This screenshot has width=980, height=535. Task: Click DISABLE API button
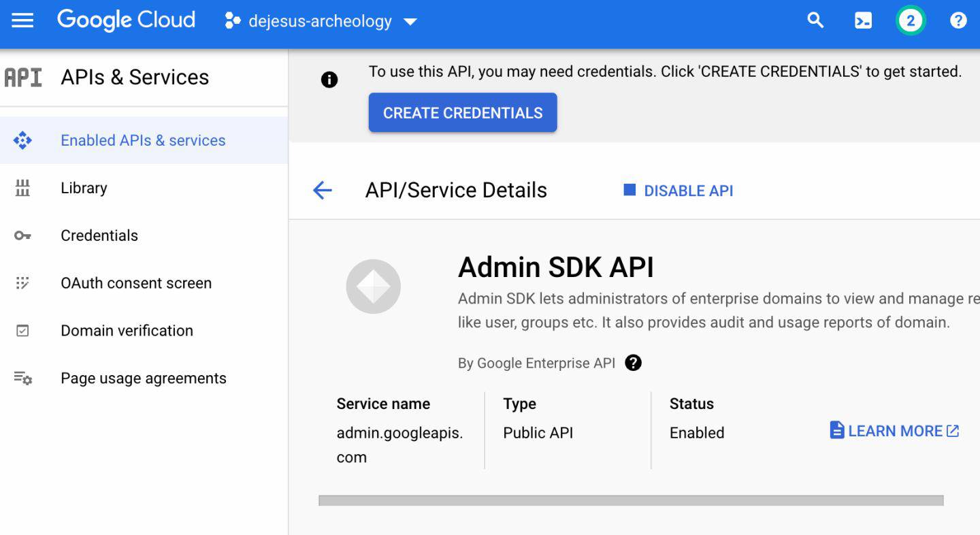(679, 191)
